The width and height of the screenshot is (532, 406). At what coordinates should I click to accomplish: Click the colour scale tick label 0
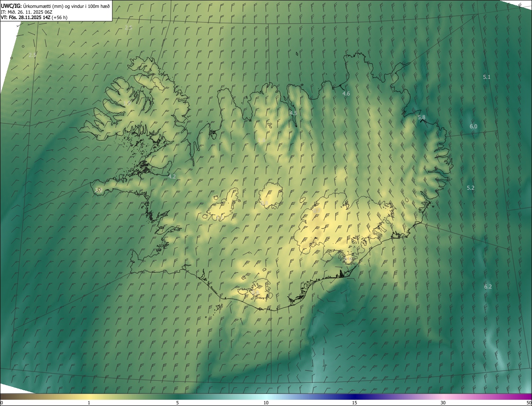tap(2, 403)
